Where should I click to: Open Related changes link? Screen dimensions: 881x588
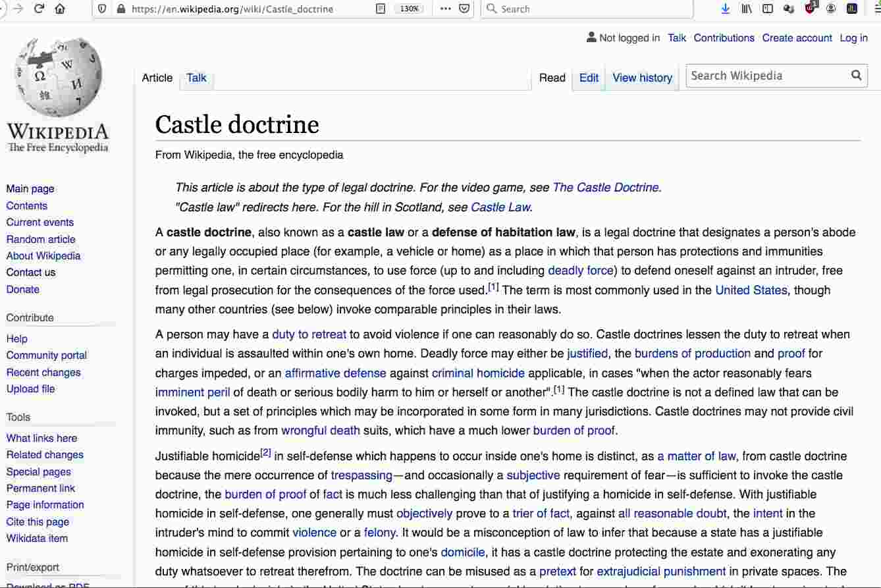pyautogui.click(x=45, y=455)
